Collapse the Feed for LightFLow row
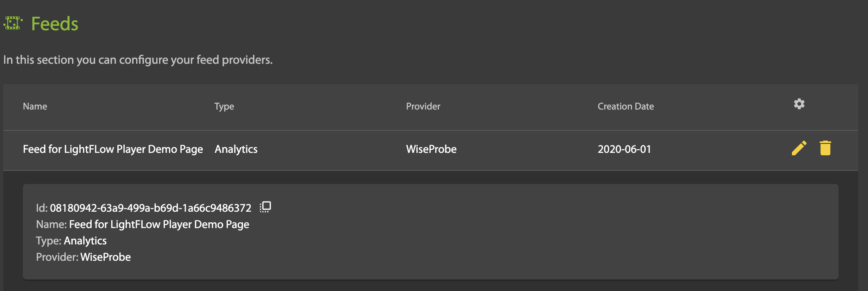The height and width of the screenshot is (291, 868). click(x=113, y=149)
